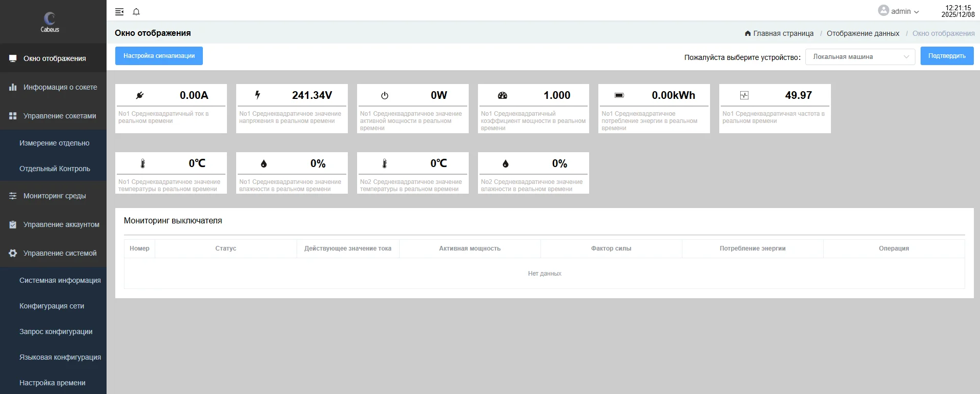Click the gauge icon on the power factor card

pos(503,95)
